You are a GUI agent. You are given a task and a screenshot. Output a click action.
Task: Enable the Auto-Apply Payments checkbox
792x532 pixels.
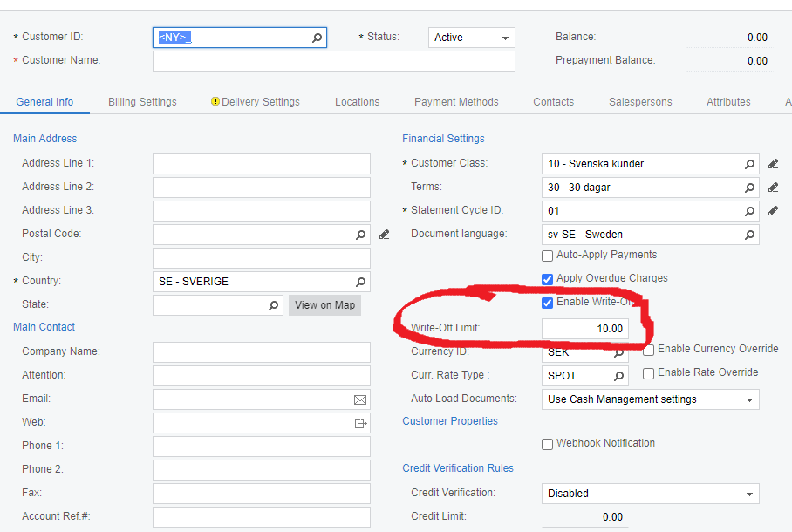click(x=548, y=256)
